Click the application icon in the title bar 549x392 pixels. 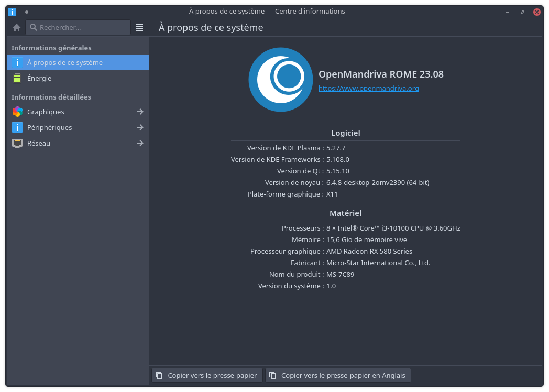click(x=12, y=12)
